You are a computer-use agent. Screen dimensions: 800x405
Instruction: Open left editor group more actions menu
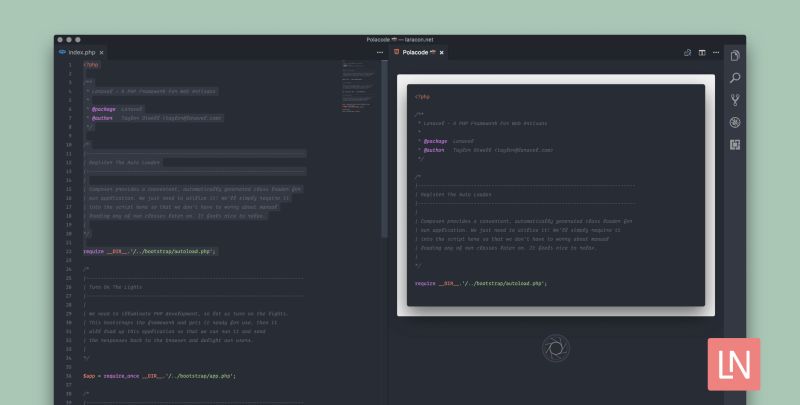pos(380,53)
